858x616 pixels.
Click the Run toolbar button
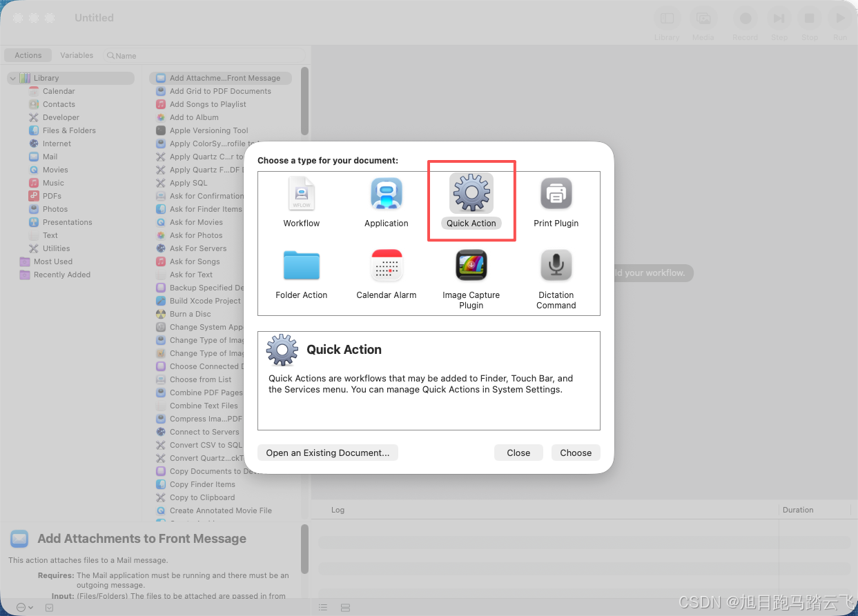click(840, 19)
